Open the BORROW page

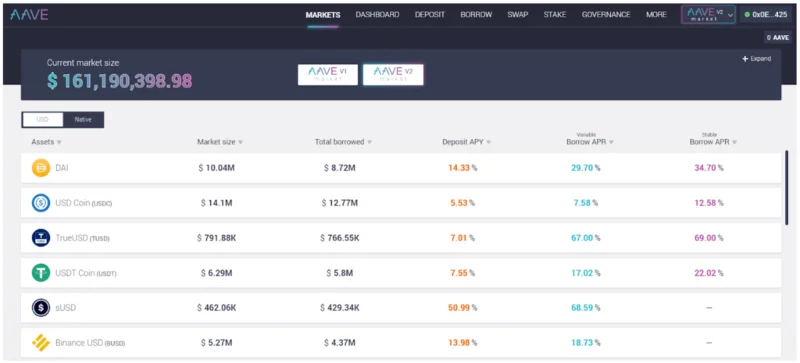click(476, 15)
